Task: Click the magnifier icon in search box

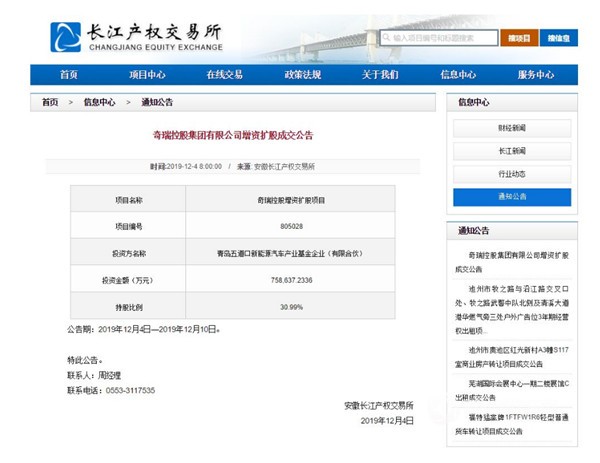Action: point(386,37)
